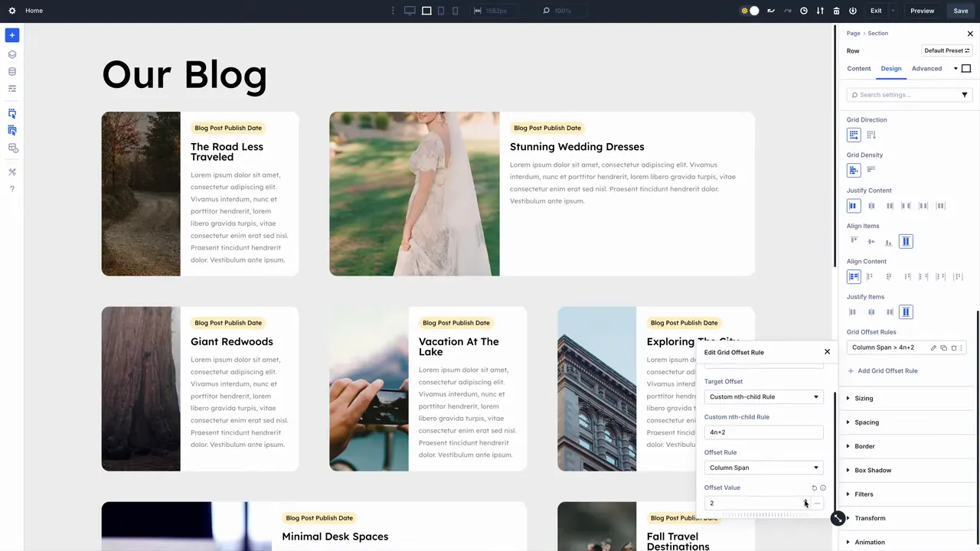
Task: Open portability import/export arrows icon
Action: [820, 11]
